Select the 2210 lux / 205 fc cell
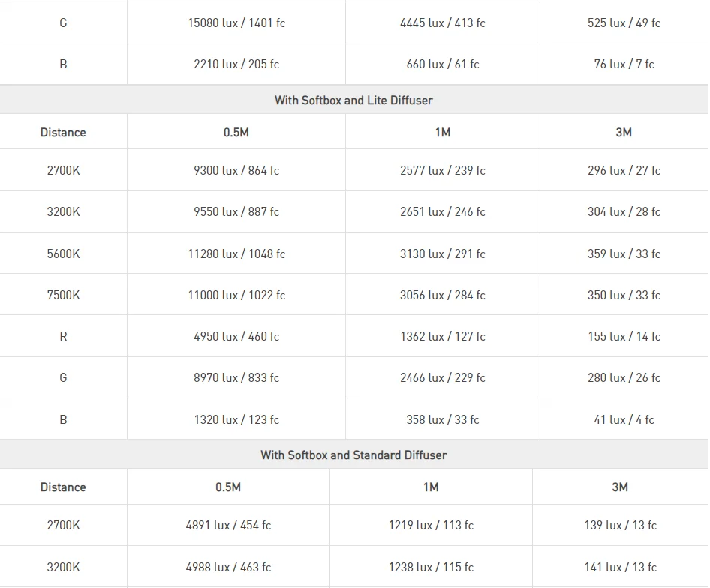 point(236,64)
